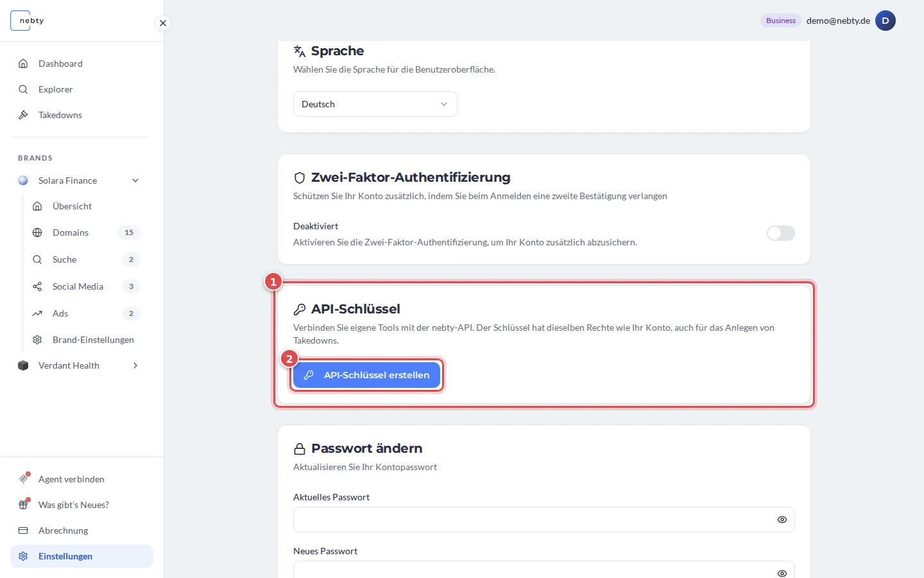Show the Neues Passwort via eye icon
Image resolution: width=924 pixels, height=578 pixels.
782,573
